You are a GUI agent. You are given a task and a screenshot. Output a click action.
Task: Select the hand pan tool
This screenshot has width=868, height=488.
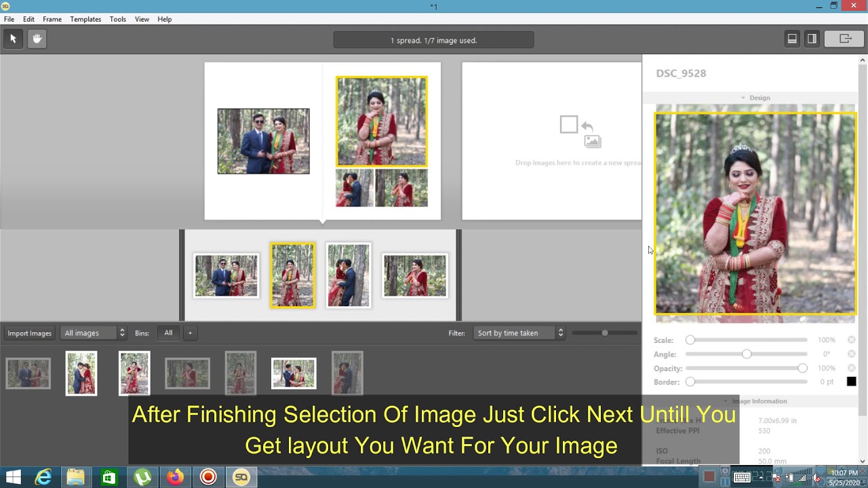[x=37, y=39]
